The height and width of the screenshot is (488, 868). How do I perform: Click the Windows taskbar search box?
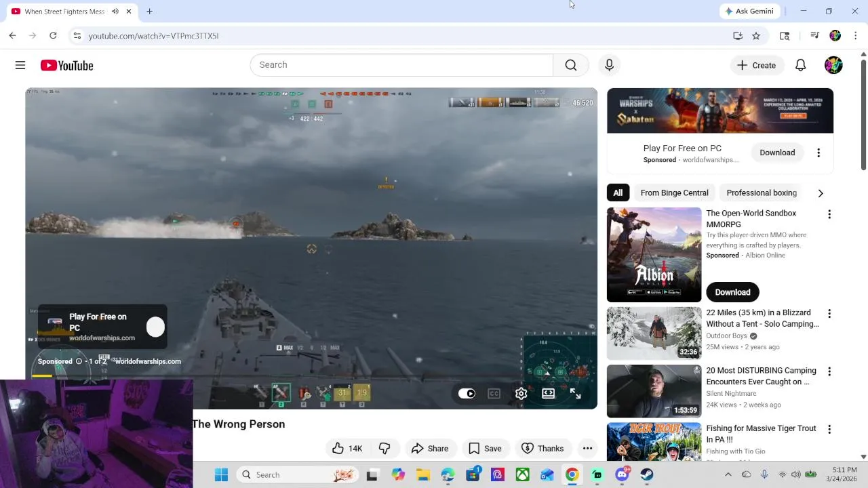298,474
